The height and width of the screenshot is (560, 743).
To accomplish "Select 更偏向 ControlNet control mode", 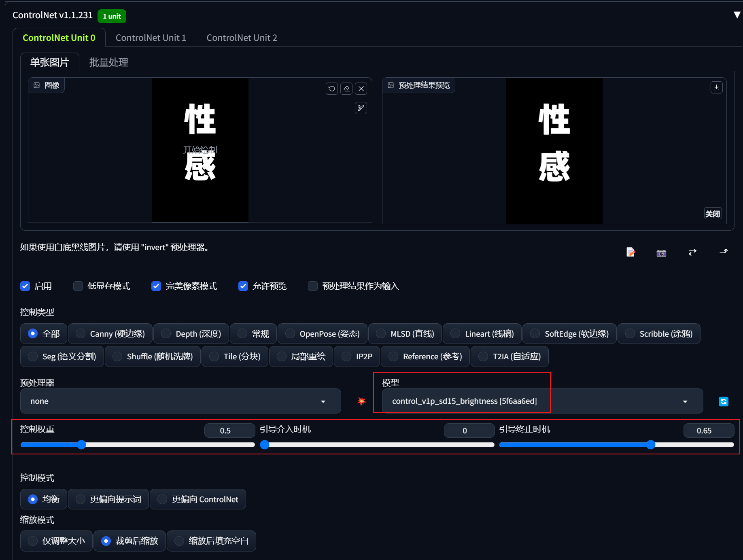I will 198,499.
